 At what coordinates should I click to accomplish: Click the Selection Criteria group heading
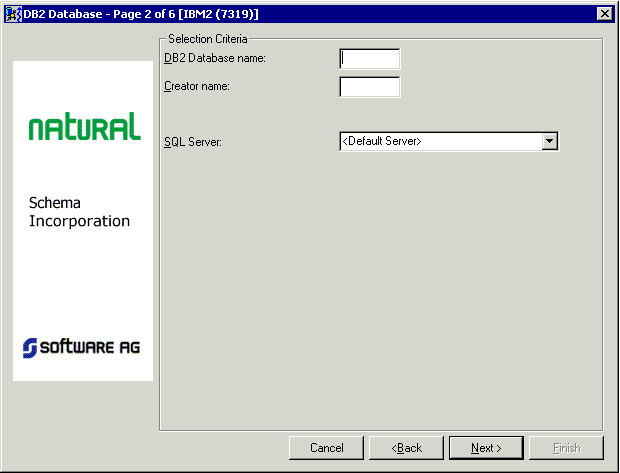coord(208,39)
